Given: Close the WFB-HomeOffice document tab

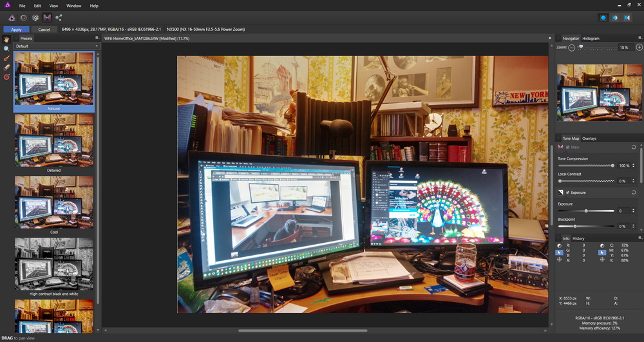Looking at the screenshot, I should [x=549, y=38].
